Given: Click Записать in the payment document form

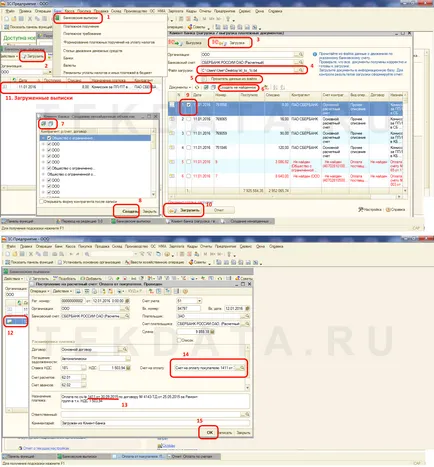Looking at the screenshot, I should click(226, 433).
